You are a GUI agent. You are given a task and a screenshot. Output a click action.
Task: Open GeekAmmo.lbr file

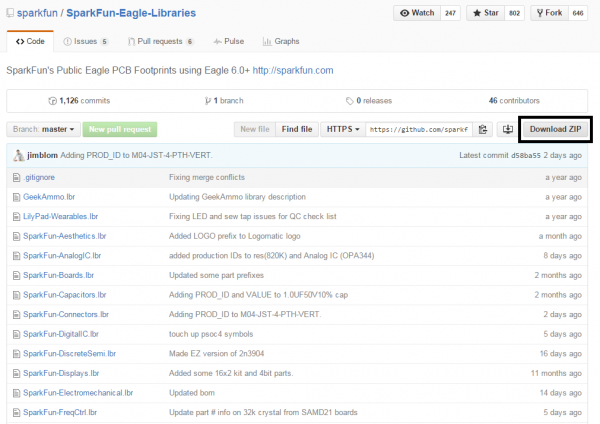[x=49, y=197]
